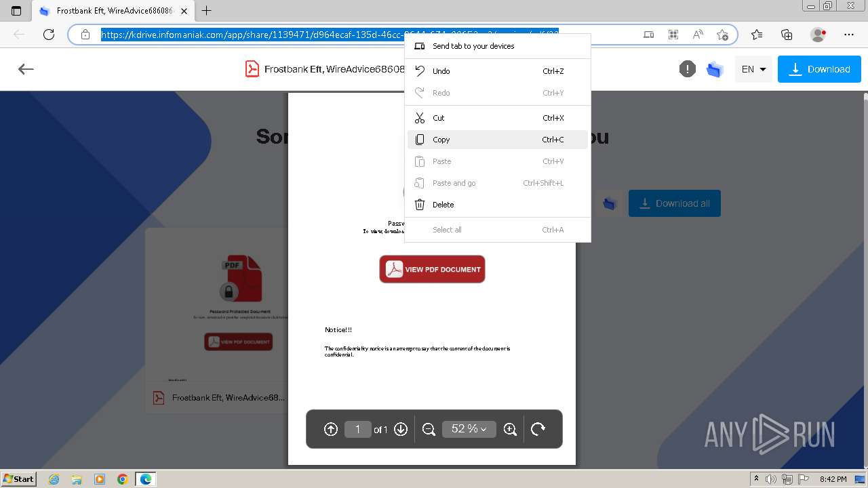Click the site lock info icon
Image resolution: width=868 pixels, height=488 pixels.
pyautogui.click(x=85, y=35)
